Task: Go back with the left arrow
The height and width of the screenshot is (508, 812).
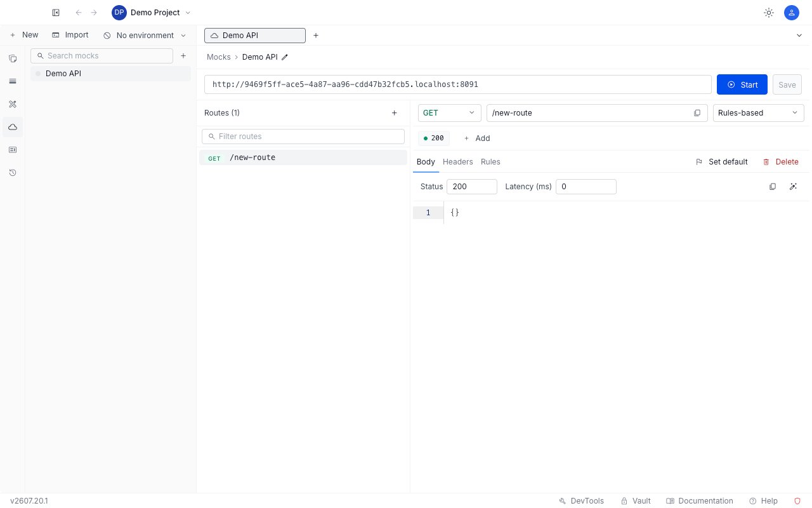Action: pos(79,13)
